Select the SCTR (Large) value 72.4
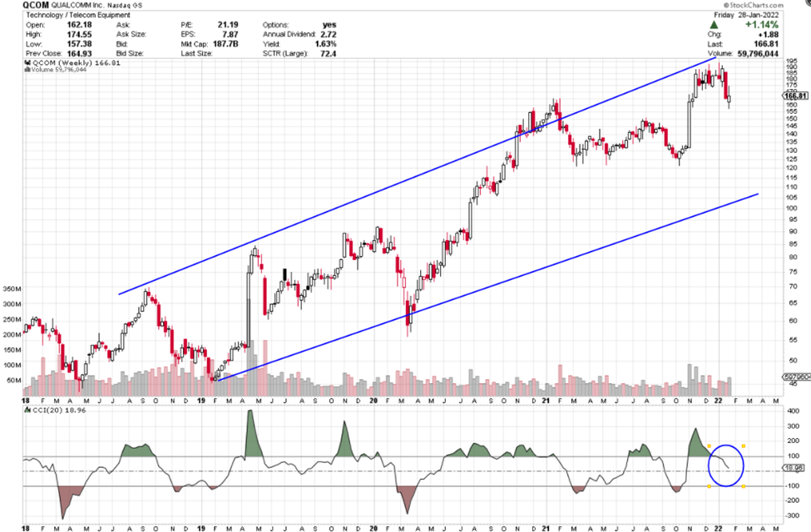811x532 pixels. coord(329,53)
